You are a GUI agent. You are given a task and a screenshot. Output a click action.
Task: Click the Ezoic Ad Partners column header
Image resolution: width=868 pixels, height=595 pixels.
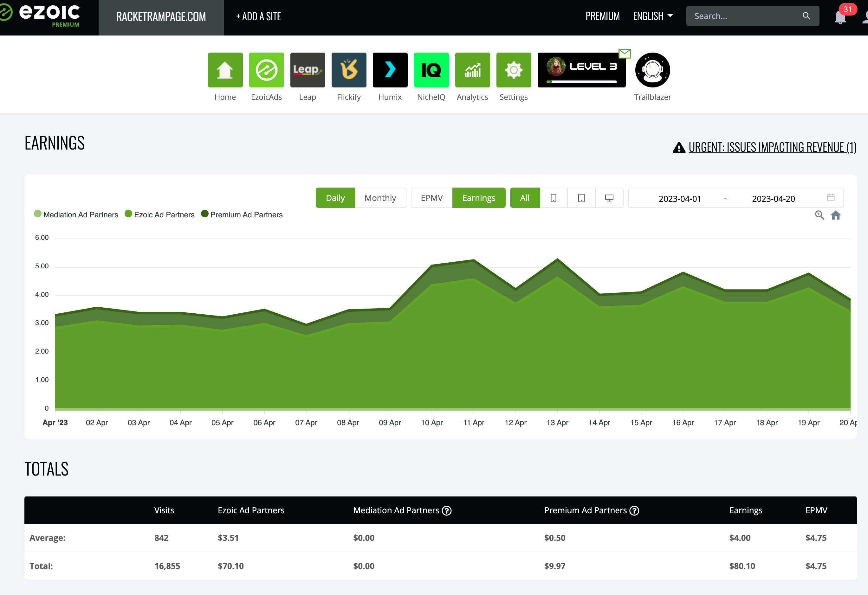pyautogui.click(x=251, y=510)
